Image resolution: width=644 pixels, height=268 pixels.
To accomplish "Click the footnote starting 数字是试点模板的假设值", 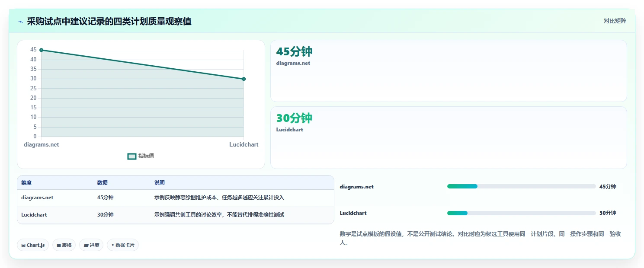I will pos(481,238).
